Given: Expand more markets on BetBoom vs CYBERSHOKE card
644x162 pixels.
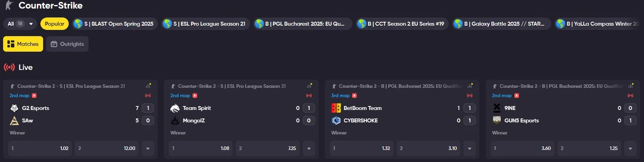Looking at the screenshot, I should pyautogui.click(x=470, y=148).
